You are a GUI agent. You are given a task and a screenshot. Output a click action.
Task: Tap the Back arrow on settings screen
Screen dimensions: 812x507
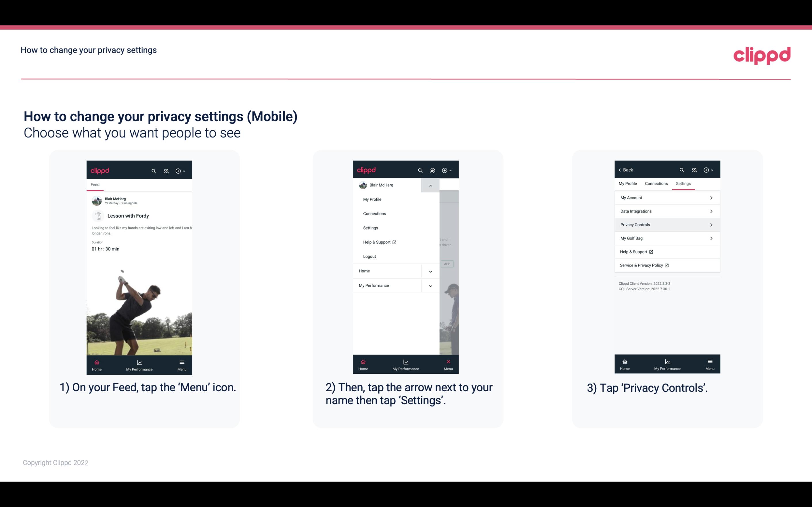pos(624,169)
